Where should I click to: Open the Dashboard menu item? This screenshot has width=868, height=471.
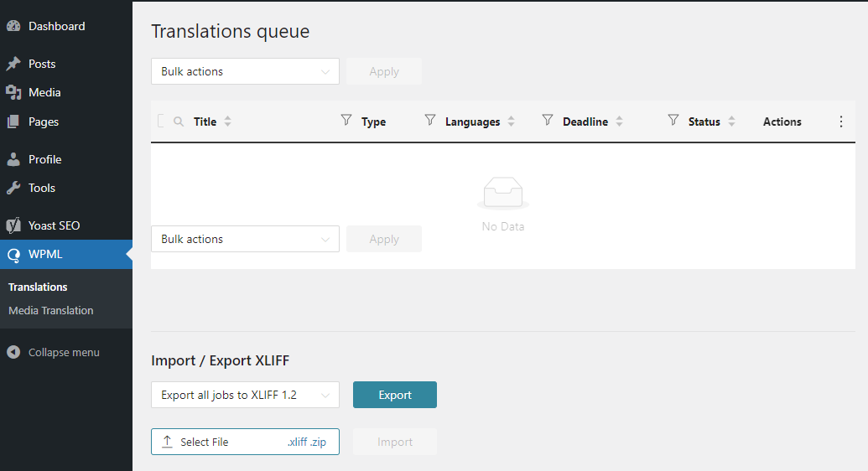coord(56,26)
